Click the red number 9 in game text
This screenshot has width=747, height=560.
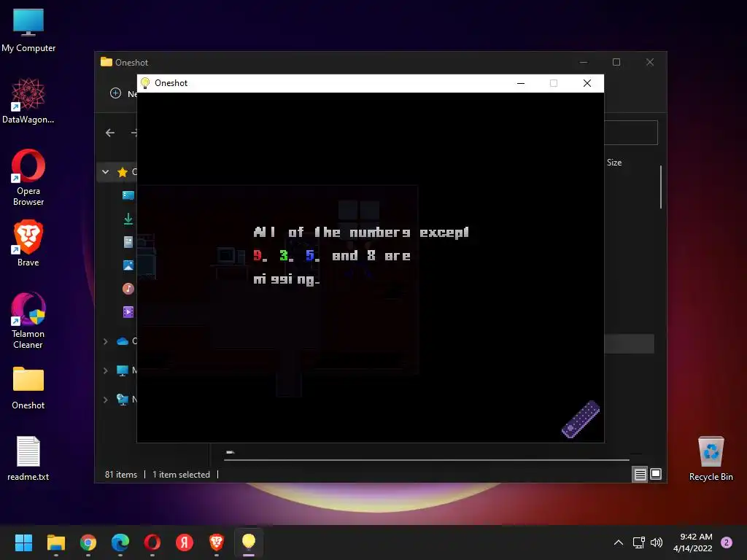click(258, 255)
